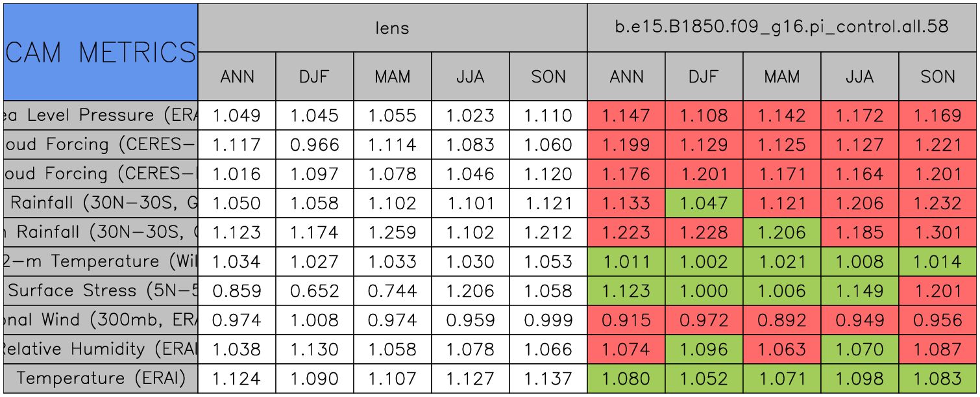Click the ANN column under lens
The image size is (980, 397).
(x=237, y=77)
